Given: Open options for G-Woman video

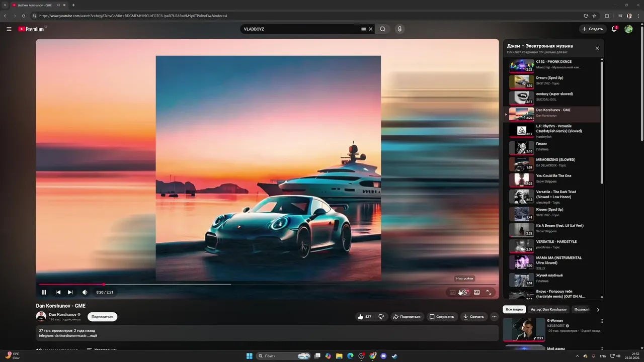Looking at the screenshot, I should point(602,321).
